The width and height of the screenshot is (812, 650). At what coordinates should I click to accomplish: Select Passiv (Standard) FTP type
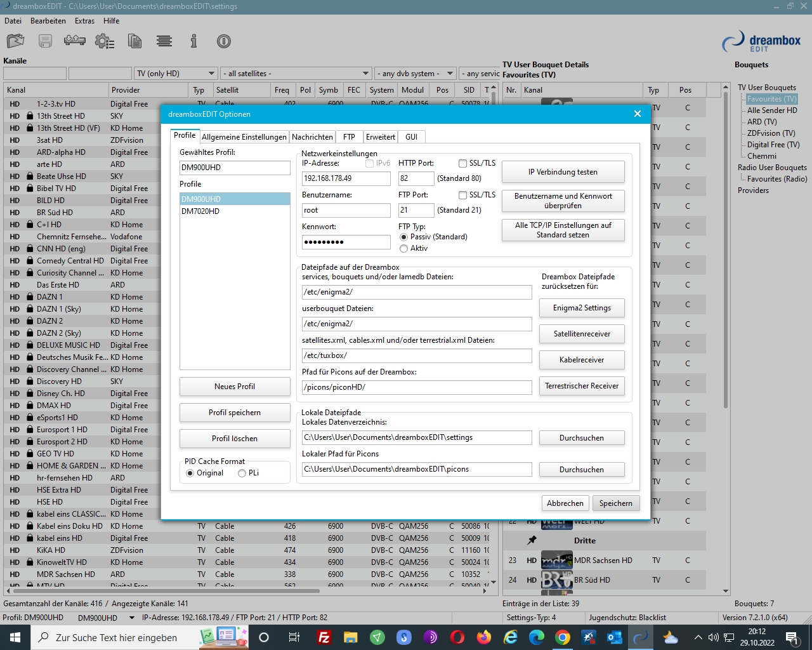tap(403, 237)
